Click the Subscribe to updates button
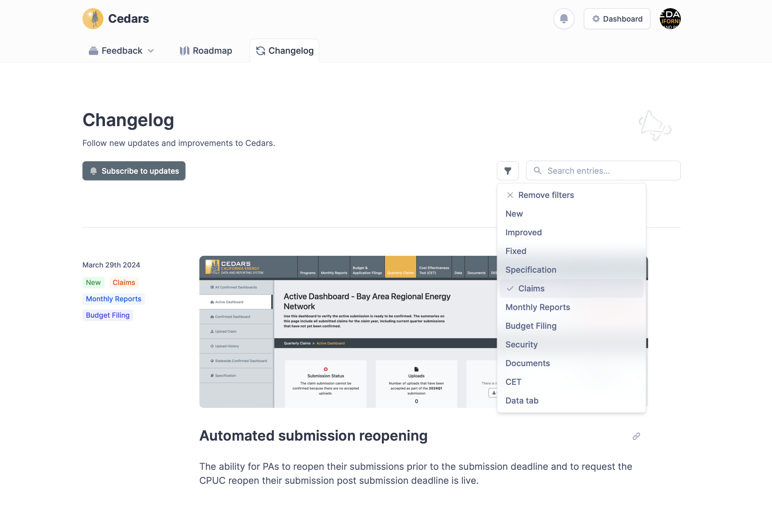Viewport: 772px width, 532px height. click(x=134, y=171)
